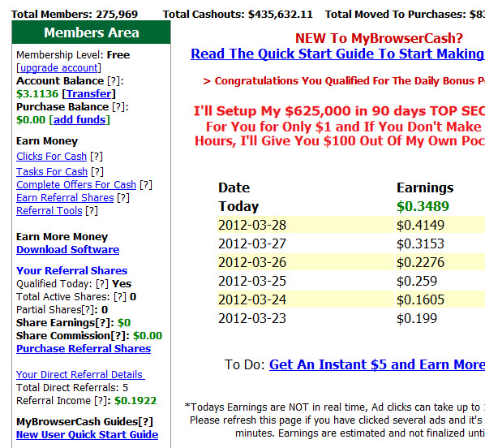The width and height of the screenshot is (485, 448).
Task: Click Purchase Referral Shares link
Action: [x=84, y=349]
